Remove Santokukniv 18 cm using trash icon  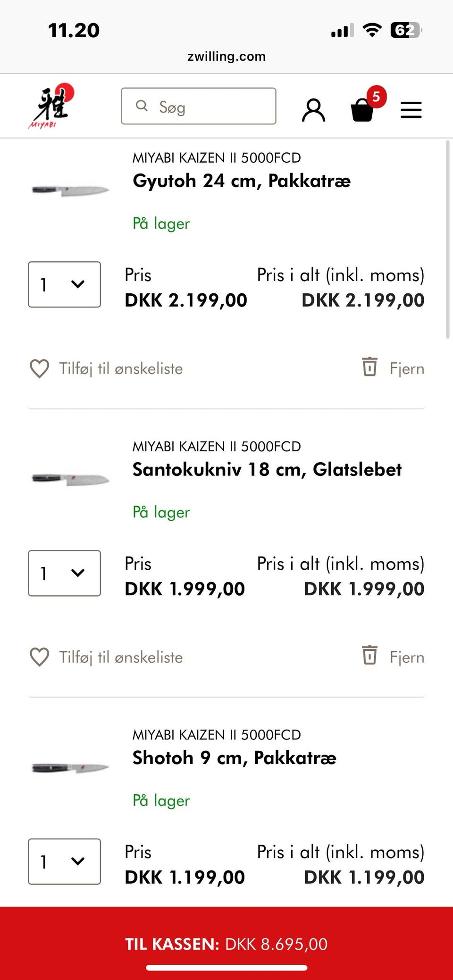(369, 655)
